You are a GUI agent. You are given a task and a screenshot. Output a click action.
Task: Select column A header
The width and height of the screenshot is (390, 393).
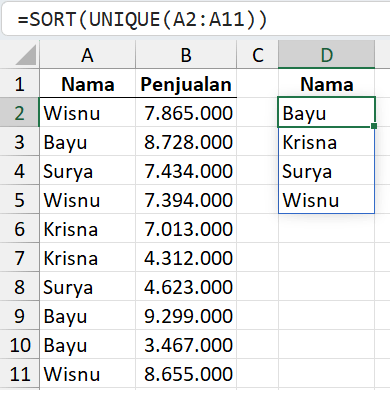click(87, 55)
